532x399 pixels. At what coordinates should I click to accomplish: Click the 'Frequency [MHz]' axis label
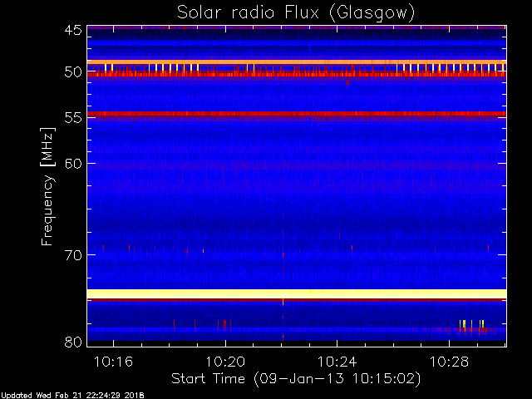pyautogui.click(x=47, y=186)
